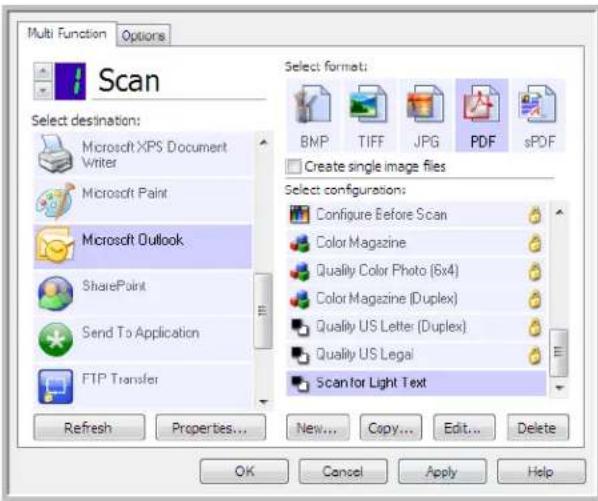Click the Color Magazine configuration icon

300,243
